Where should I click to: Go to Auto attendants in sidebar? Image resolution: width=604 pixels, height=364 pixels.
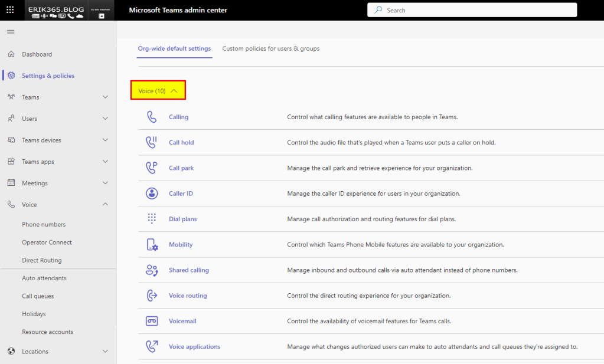[x=44, y=278]
